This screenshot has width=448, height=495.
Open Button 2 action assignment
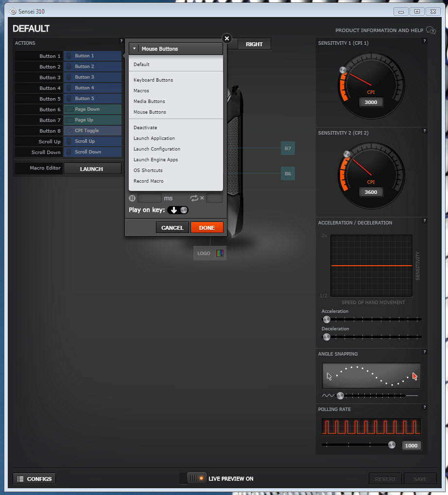click(x=92, y=67)
